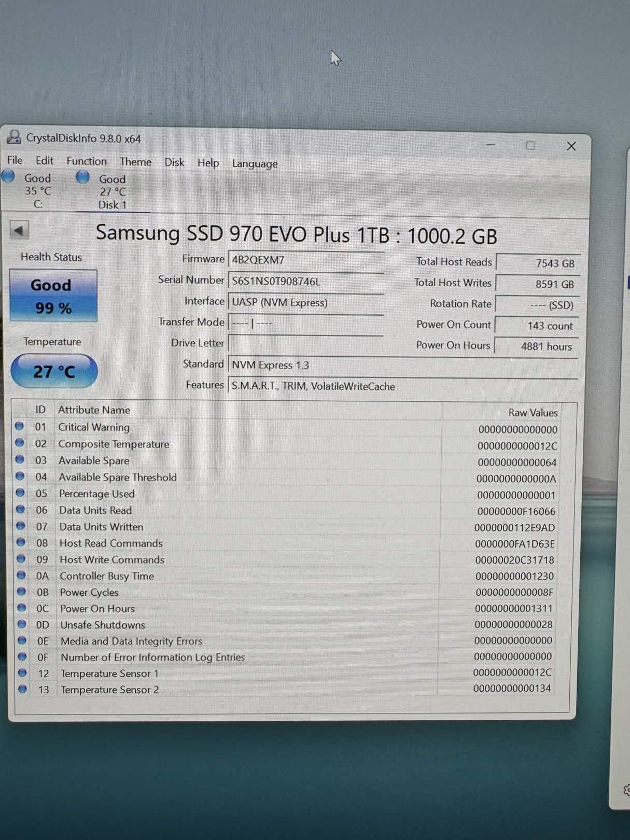
Task: Click the Raw Values column header
Action: pyautogui.click(x=533, y=413)
